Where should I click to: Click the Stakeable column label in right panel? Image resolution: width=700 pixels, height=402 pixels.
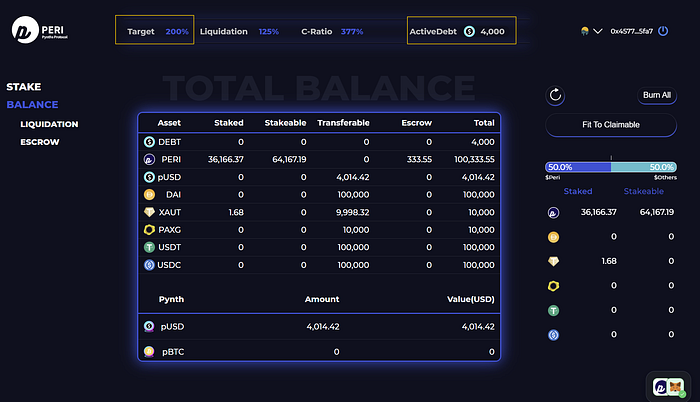[643, 191]
